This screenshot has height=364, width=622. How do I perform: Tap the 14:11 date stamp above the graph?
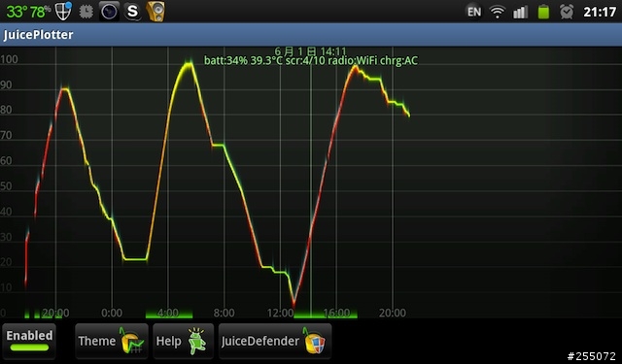(x=311, y=51)
